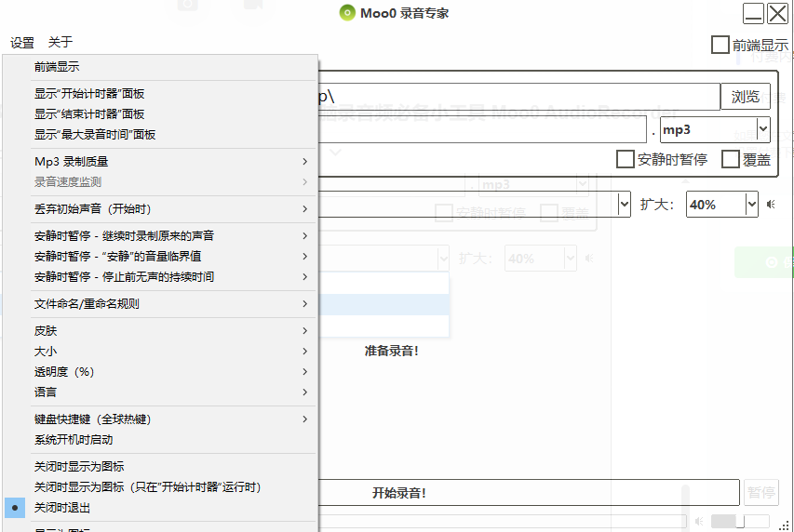Open the mp3 file format dropdown
The image size is (794, 532).
click(762, 129)
